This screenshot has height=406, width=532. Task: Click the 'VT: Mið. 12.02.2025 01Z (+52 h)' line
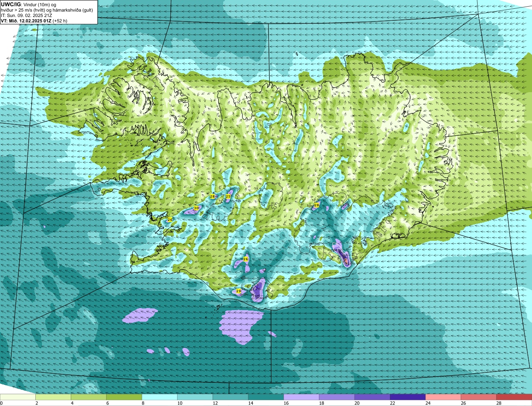[34, 21]
